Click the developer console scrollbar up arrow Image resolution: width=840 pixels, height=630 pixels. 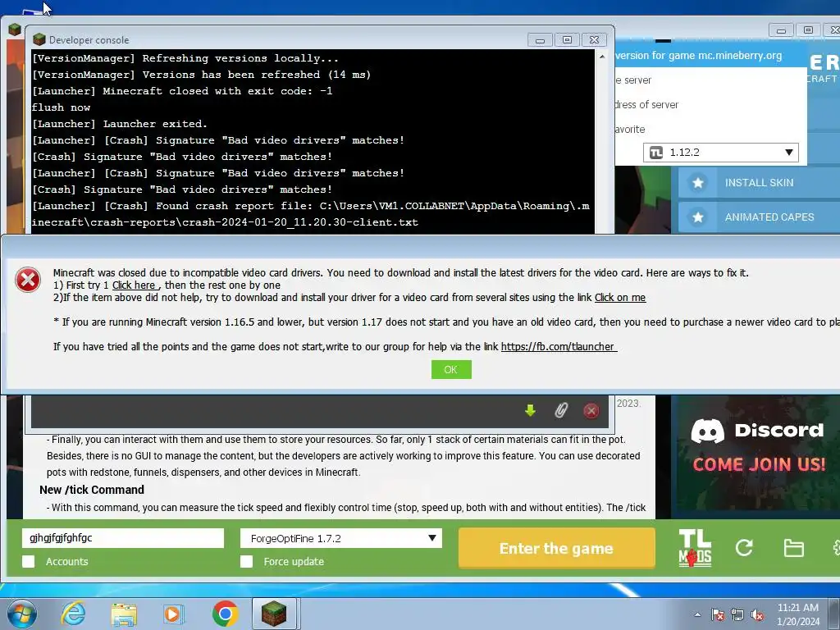602,57
